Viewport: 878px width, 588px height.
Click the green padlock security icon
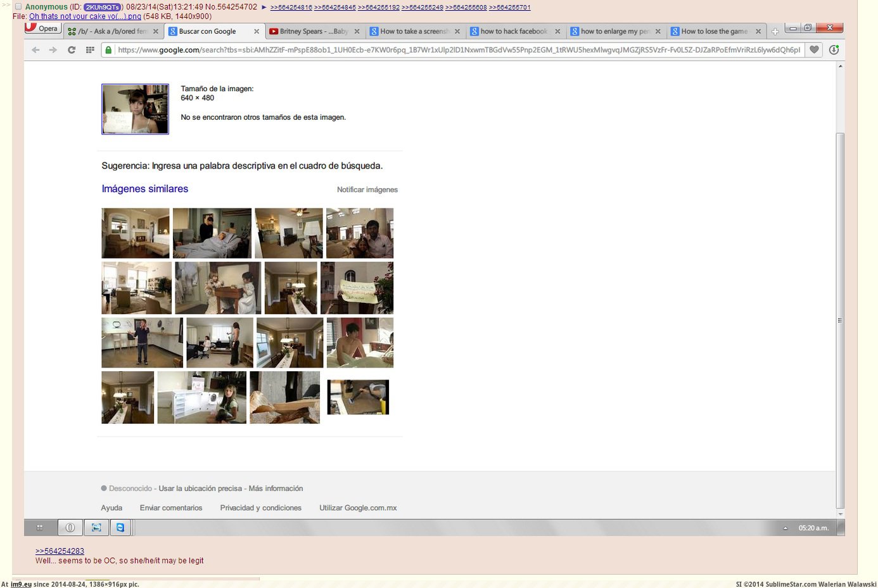point(108,50)
